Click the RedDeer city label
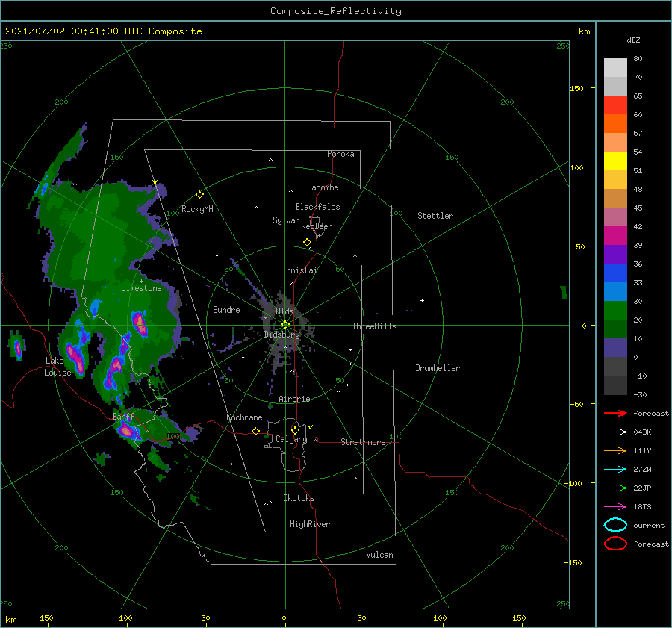 (x=317, y=226)
